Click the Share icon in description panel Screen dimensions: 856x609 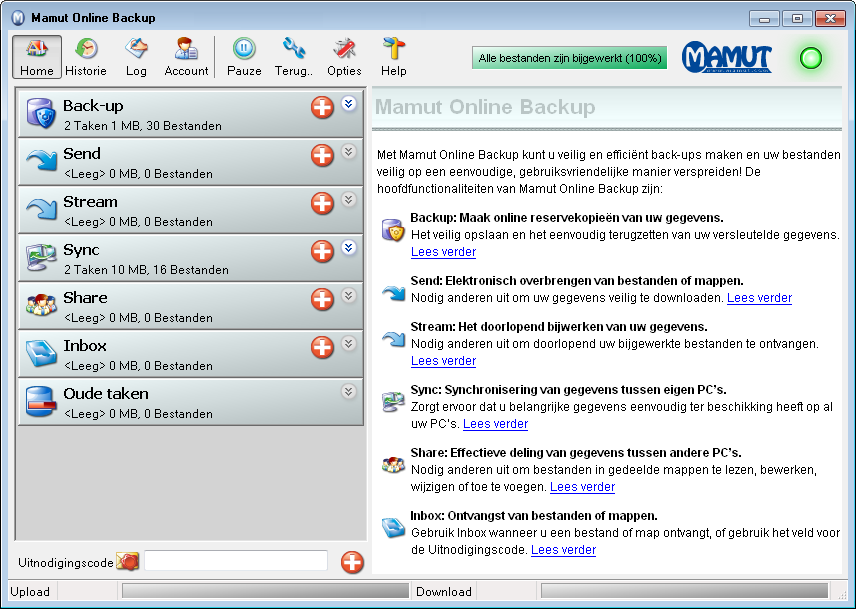393,465
